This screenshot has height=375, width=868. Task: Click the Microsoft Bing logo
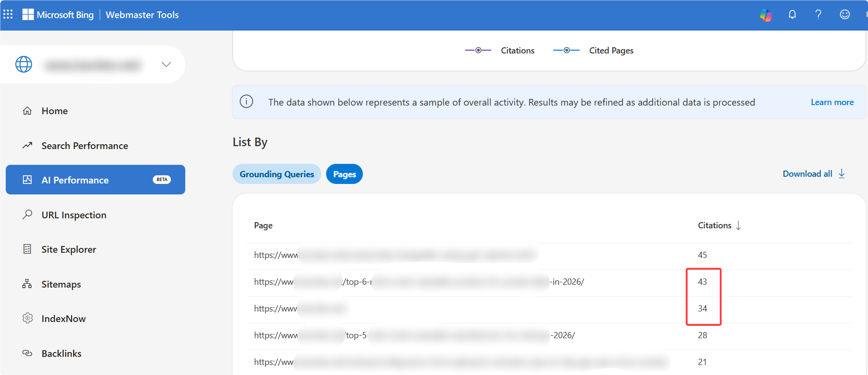point(58,15)
